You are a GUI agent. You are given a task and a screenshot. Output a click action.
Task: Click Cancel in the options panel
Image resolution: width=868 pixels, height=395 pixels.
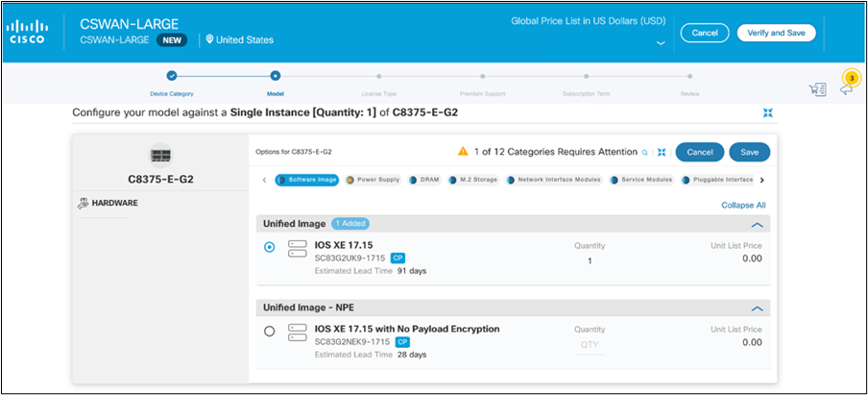[700, 152]
